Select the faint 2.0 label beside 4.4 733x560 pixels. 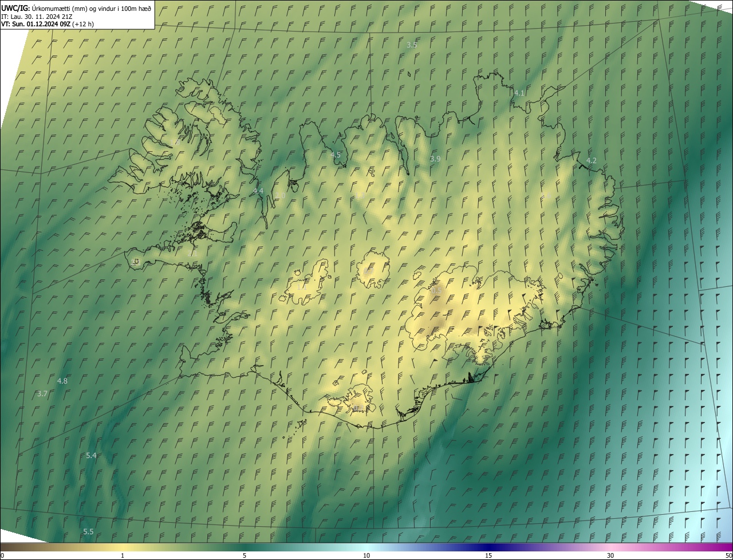coord(280,196)
